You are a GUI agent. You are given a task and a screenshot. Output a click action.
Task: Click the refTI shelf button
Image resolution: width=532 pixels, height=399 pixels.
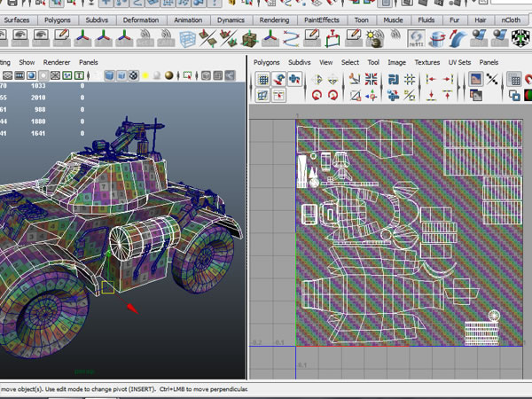click(x=416, y=39)
